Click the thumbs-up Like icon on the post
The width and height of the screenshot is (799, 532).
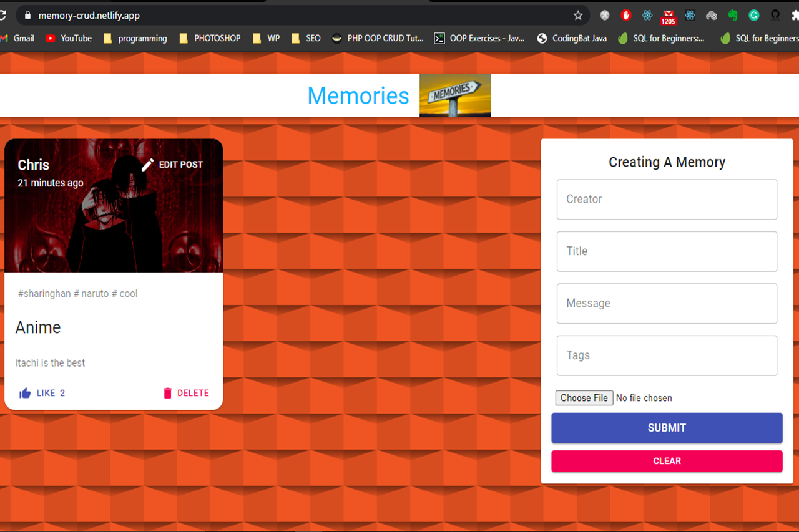click(x=25, y=393)
